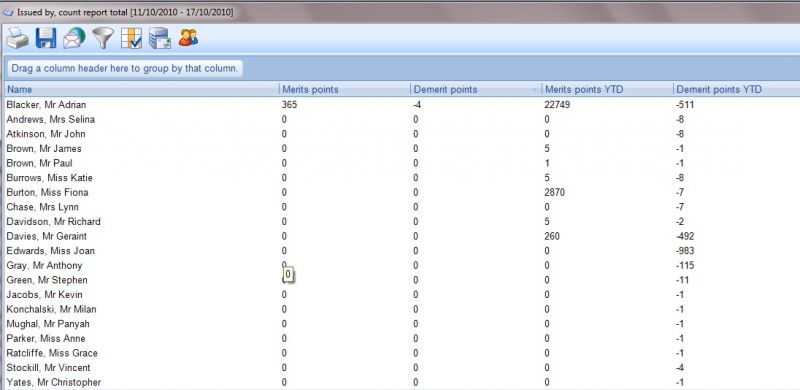Viewport: 800px width, 390px height.
Task: Sort by Demerit points YTD header
Action: (736, 89)
